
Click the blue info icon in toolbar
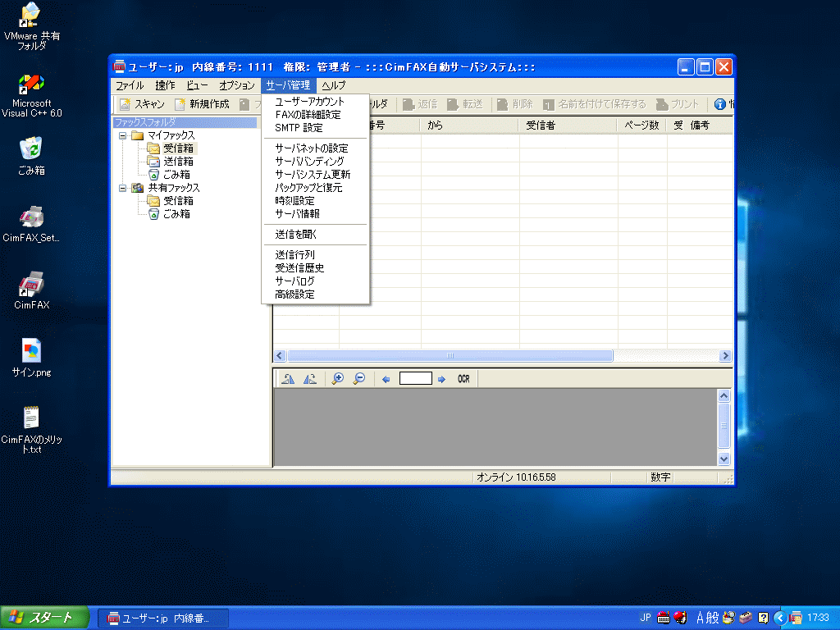(x=720, y=104)
